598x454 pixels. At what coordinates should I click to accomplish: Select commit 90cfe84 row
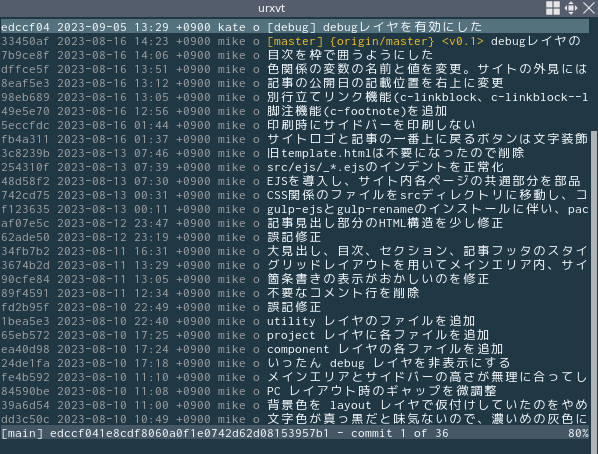click(x=295, y=279)
